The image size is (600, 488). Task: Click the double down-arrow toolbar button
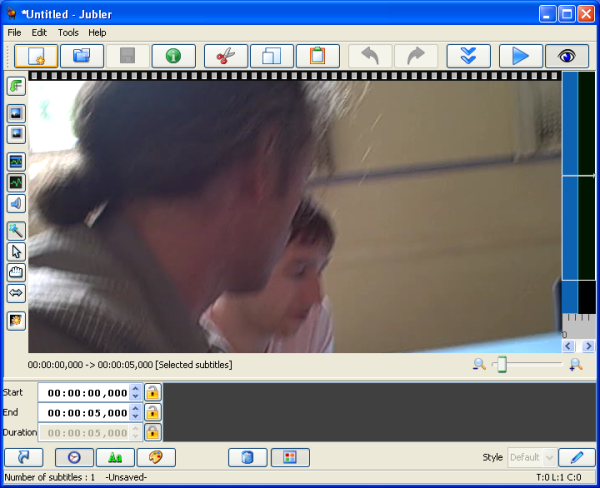pyautogui.click(x=468, y=56)
